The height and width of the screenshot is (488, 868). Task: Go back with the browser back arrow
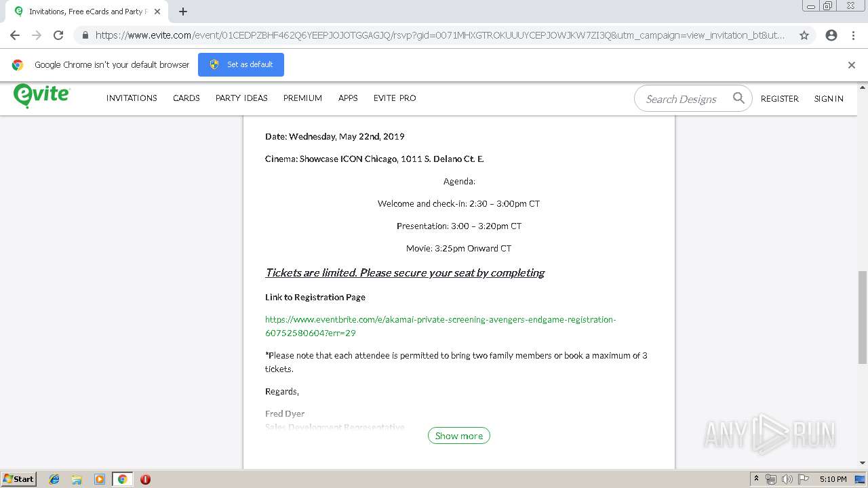15,35
